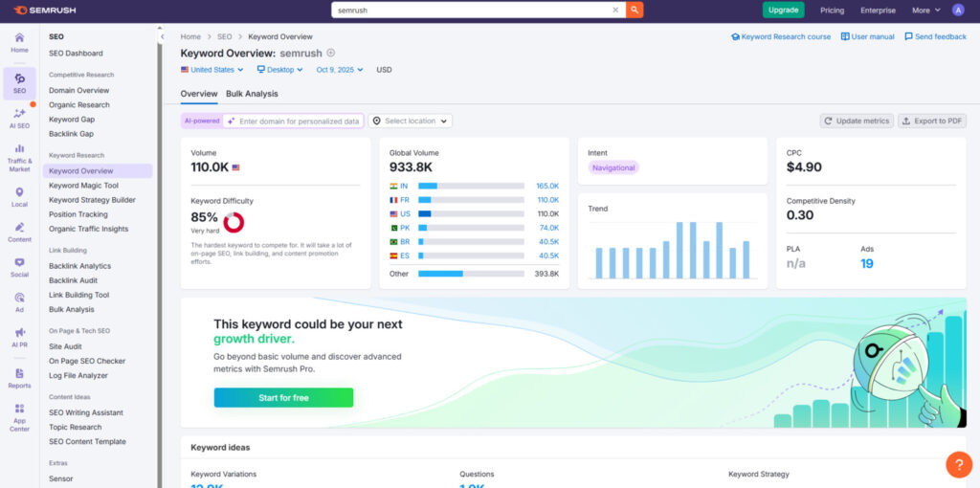Clear the search box with X icon

pyautogui.click(x=615, y=10)
